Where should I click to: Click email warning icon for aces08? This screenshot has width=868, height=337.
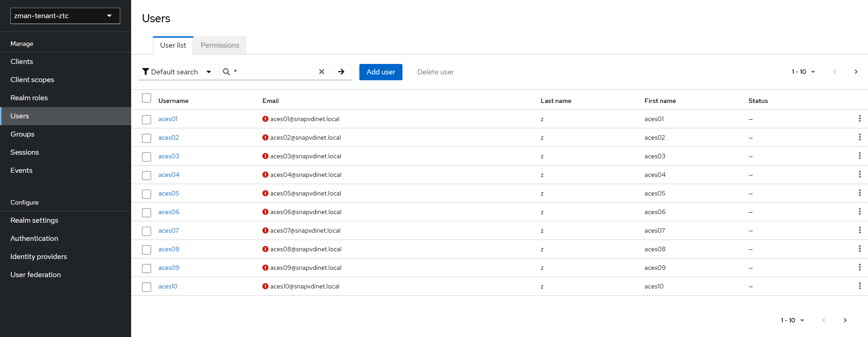265,249
